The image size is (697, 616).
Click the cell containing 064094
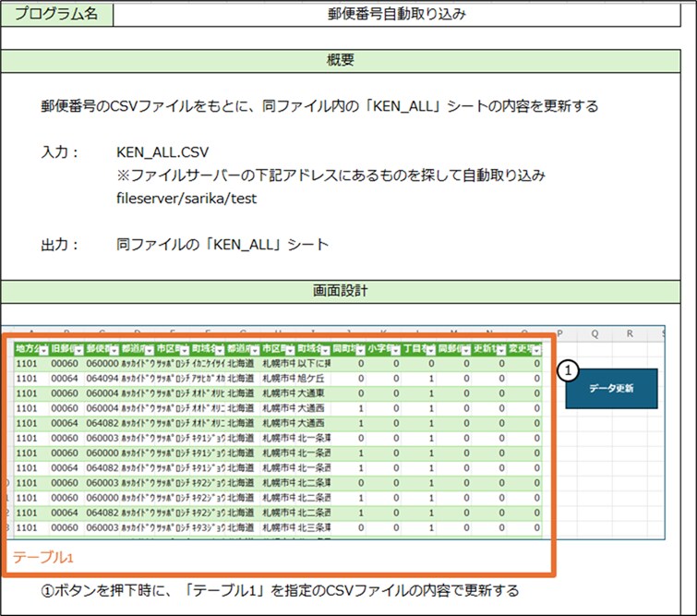point(102,379)
